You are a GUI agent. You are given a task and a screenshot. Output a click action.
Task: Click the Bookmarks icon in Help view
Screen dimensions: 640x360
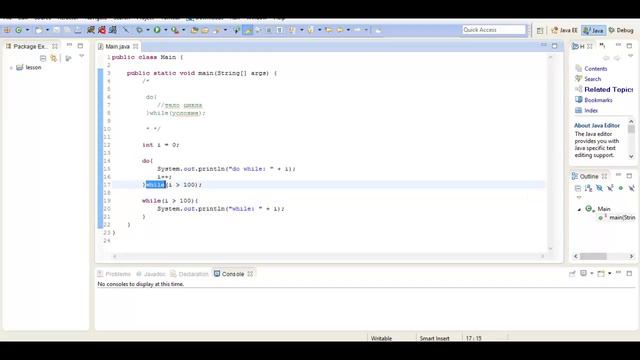[x=578, y=100]
